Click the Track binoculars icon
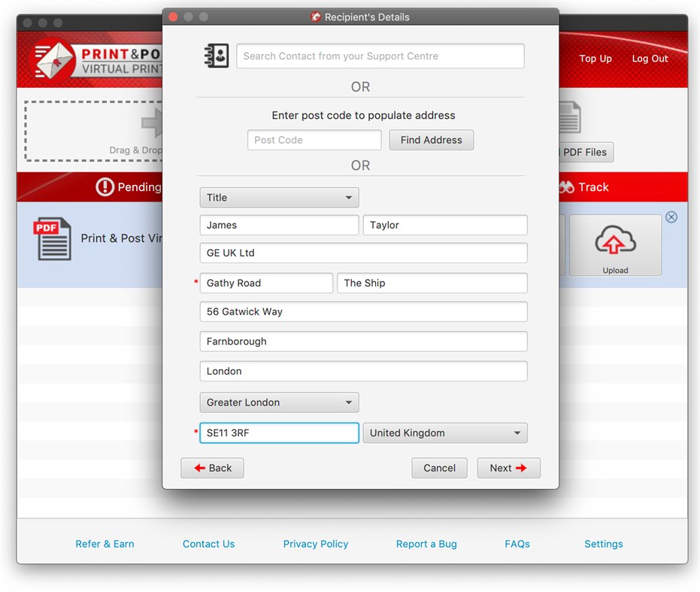This screenshot has height=592, width=700. point(565,187)
